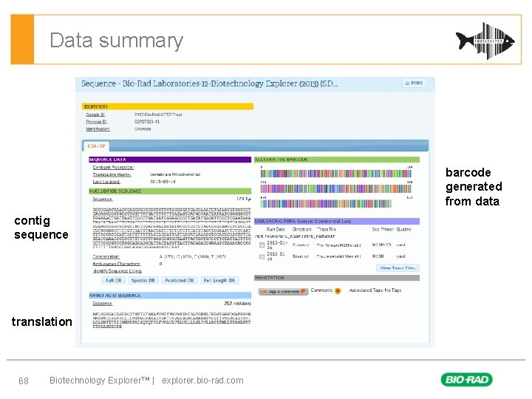Click the middle illustrative barcode strip
This screenshot has height=399, width=532.
tap(336, 188)
